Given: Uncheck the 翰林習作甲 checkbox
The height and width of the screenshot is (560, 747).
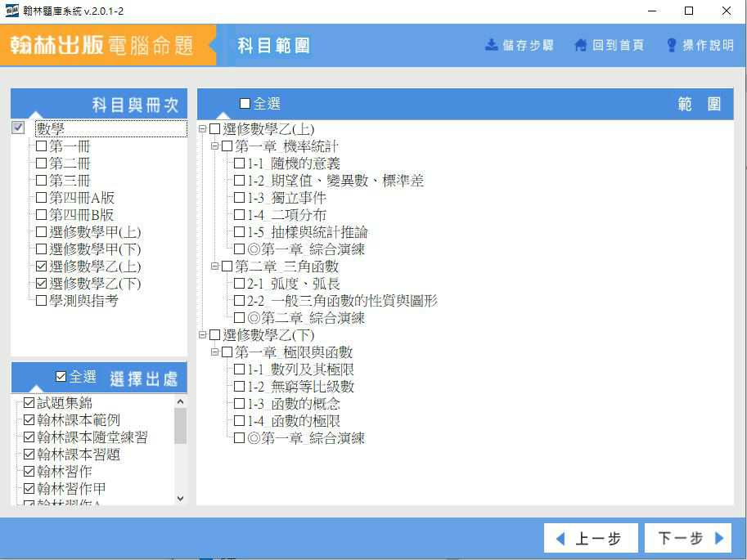Looking at the screenshot, I should (x=29, y=489).
